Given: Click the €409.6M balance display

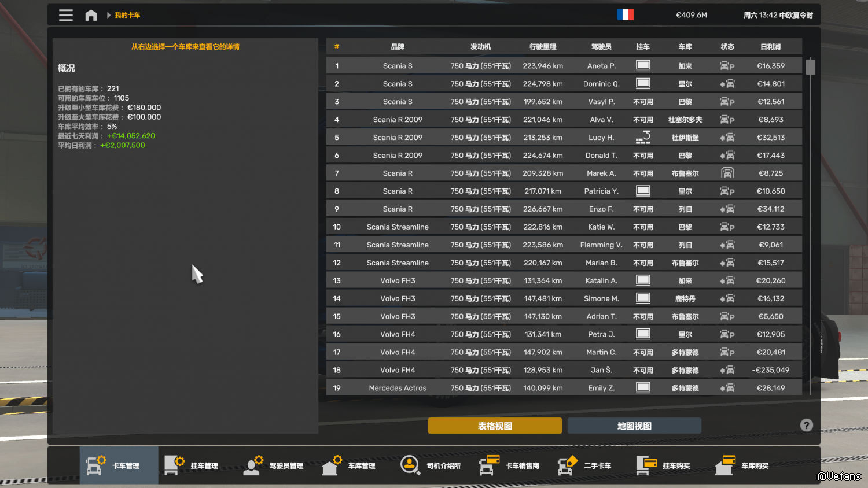Looking at the screenshot, I should click(692, 15).
